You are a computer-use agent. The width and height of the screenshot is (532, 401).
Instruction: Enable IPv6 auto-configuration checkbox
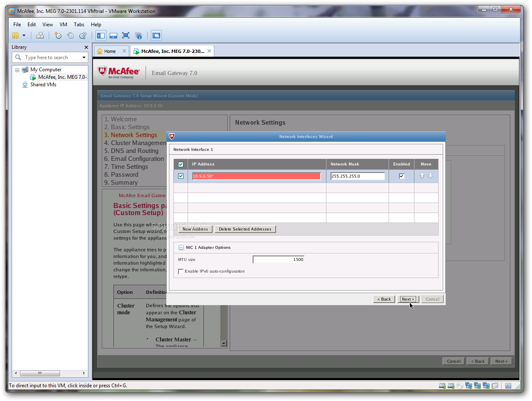181,271
